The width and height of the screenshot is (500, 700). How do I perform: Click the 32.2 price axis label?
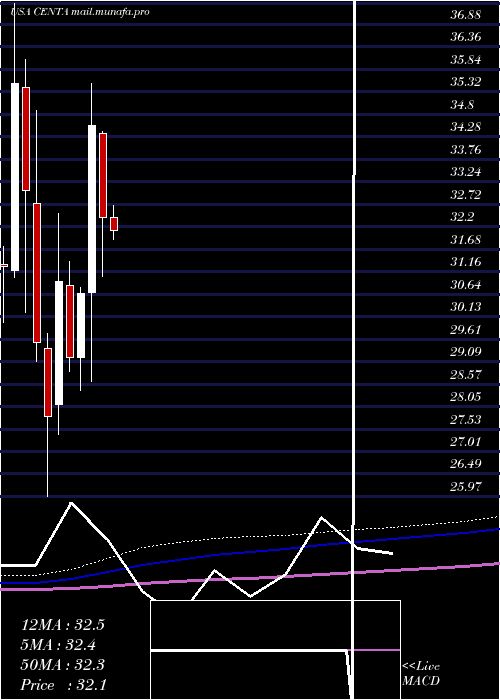pos(462,217)
